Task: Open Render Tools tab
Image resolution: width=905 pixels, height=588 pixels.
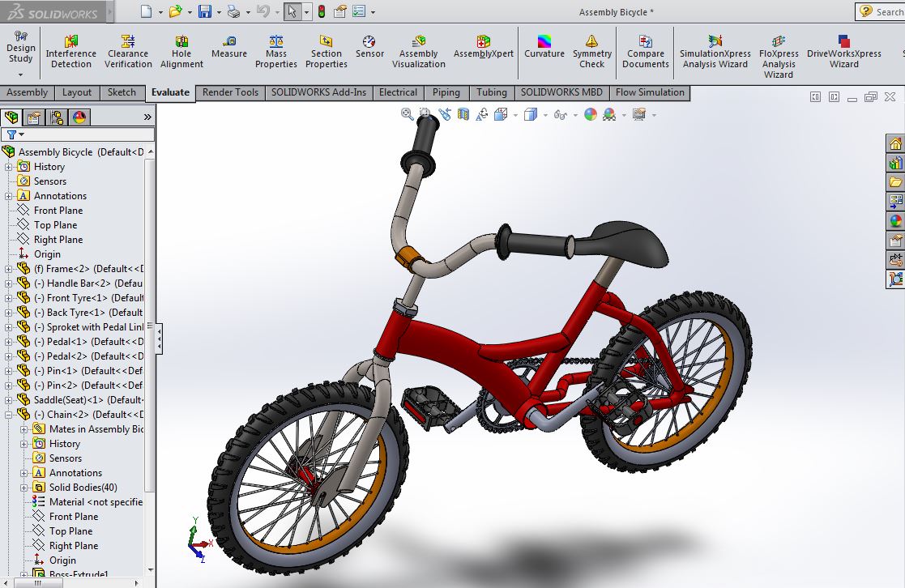Action: click(230, 92)
